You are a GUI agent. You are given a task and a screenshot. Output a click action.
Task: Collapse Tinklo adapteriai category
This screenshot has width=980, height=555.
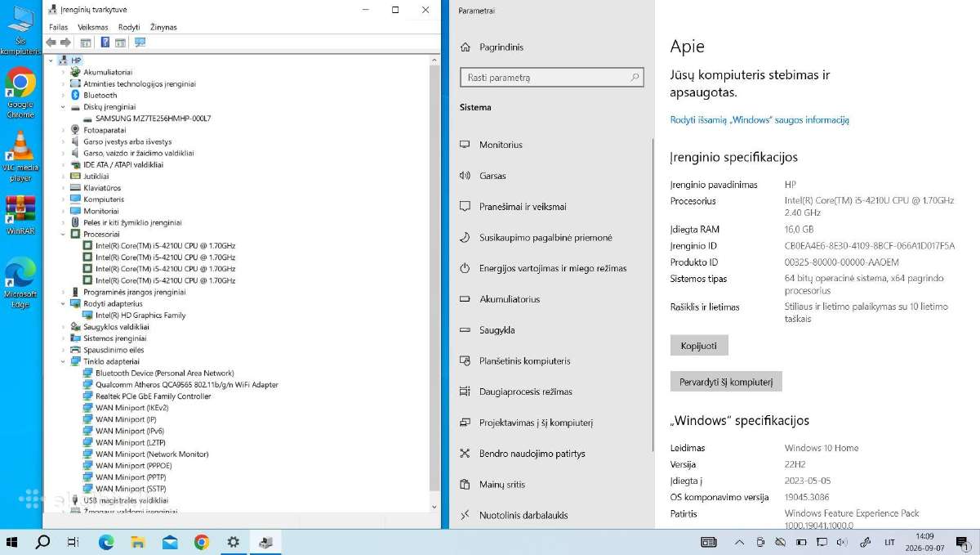click(63, 361)
